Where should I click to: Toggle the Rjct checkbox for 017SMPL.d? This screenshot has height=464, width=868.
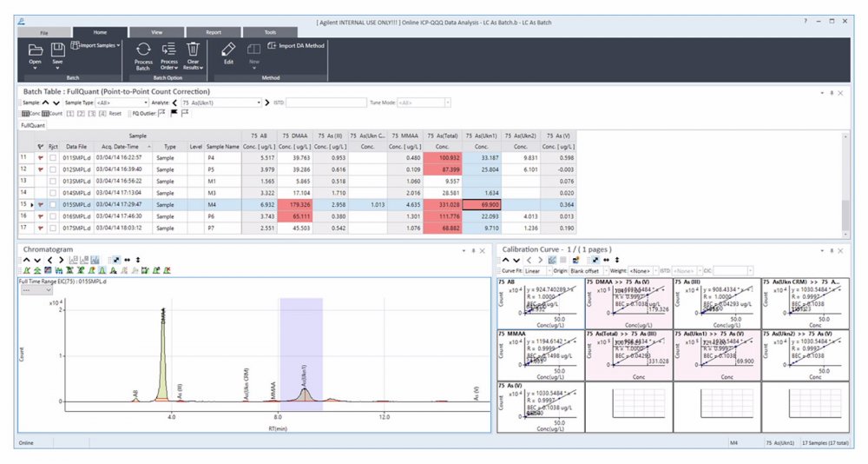pos(53,229)
